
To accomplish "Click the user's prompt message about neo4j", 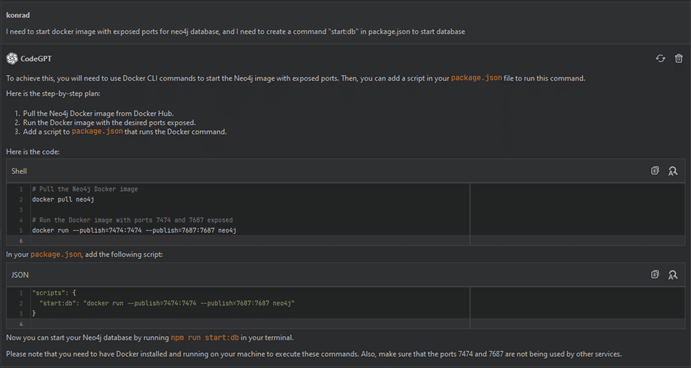I will tap(235, 32).
